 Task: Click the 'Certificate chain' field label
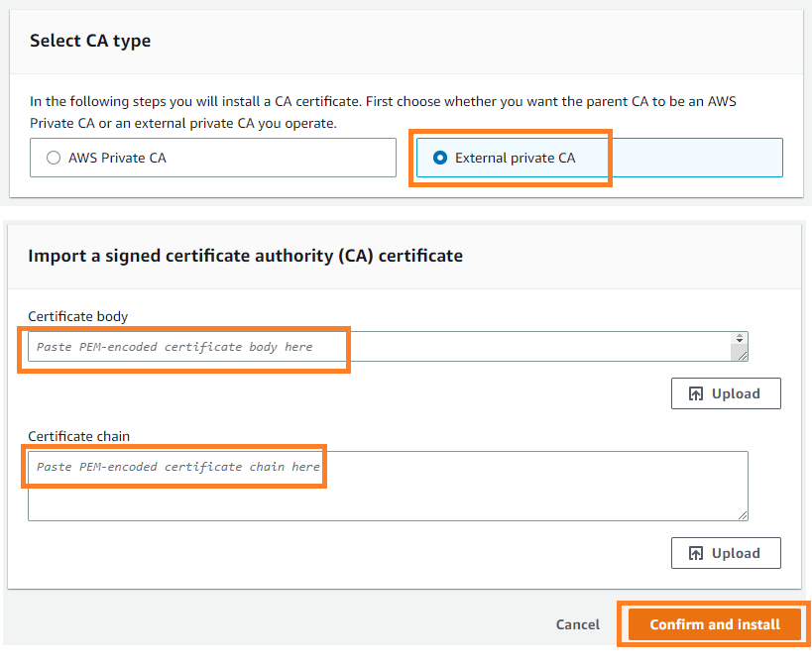click(78, 436)
